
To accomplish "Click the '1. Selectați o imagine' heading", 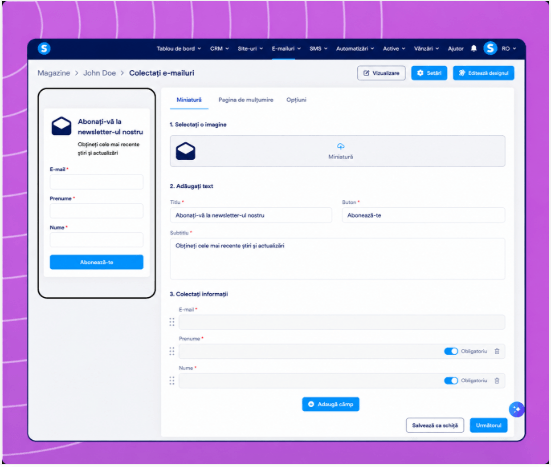I will (198, 124).
